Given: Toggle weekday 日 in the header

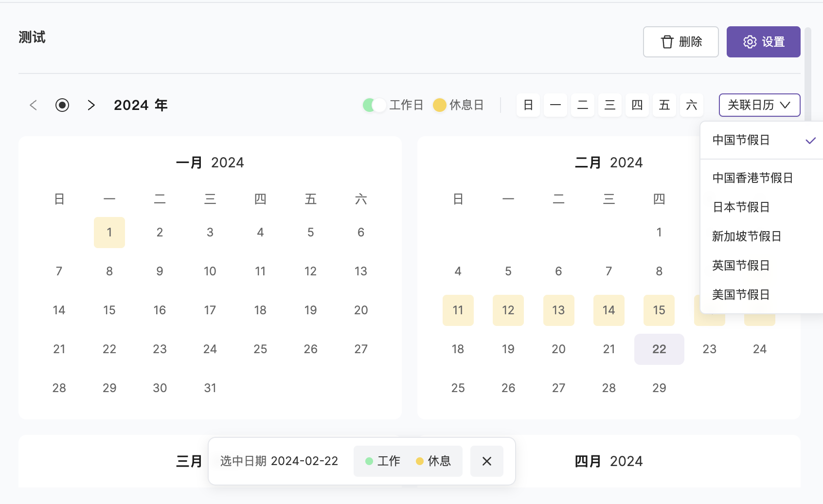Looking at the screenshot, I should (x=528, y=105).
